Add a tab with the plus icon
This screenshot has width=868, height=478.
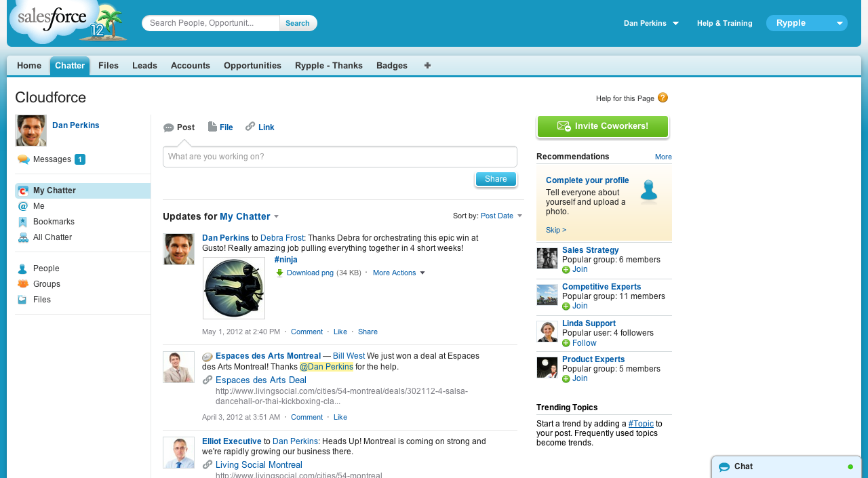(x=427, y=66)
